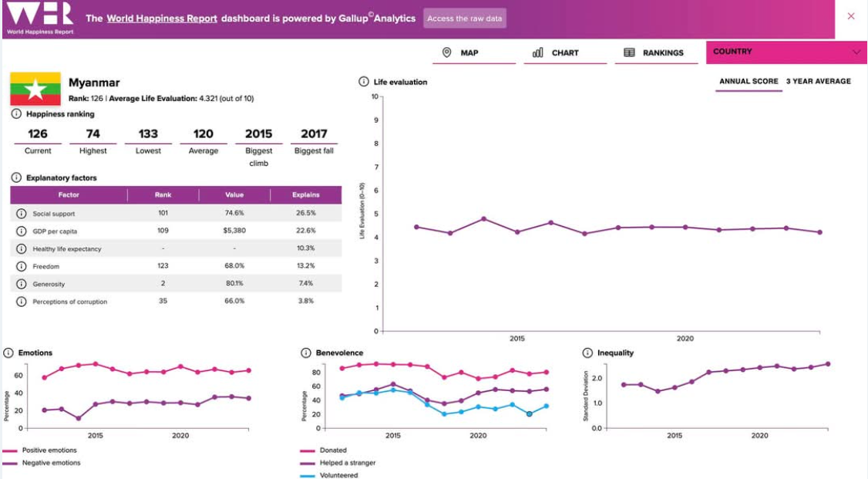Open the WHR World Happiness Report logo
The image size is (868, 479).
tap(40, 19)
